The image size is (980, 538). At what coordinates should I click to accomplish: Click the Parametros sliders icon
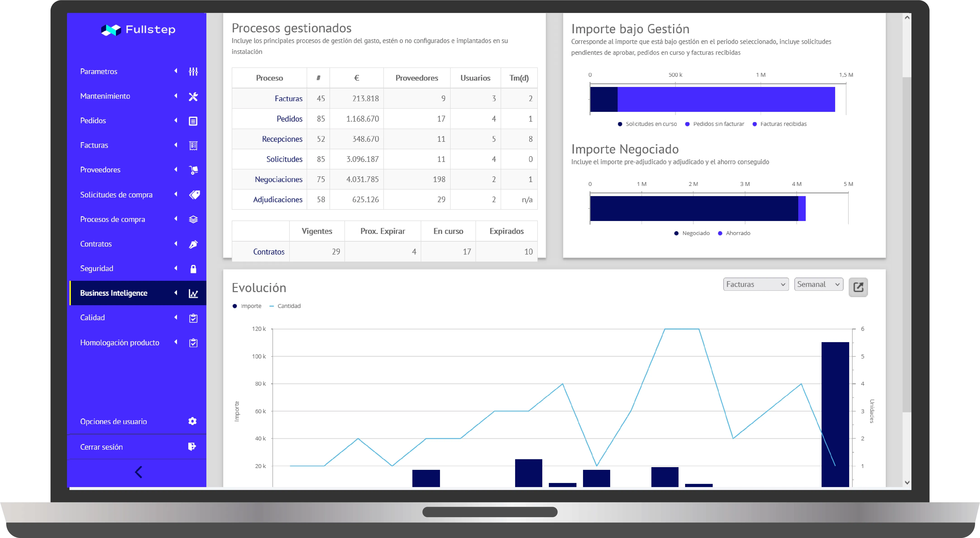tap(193, 72)
